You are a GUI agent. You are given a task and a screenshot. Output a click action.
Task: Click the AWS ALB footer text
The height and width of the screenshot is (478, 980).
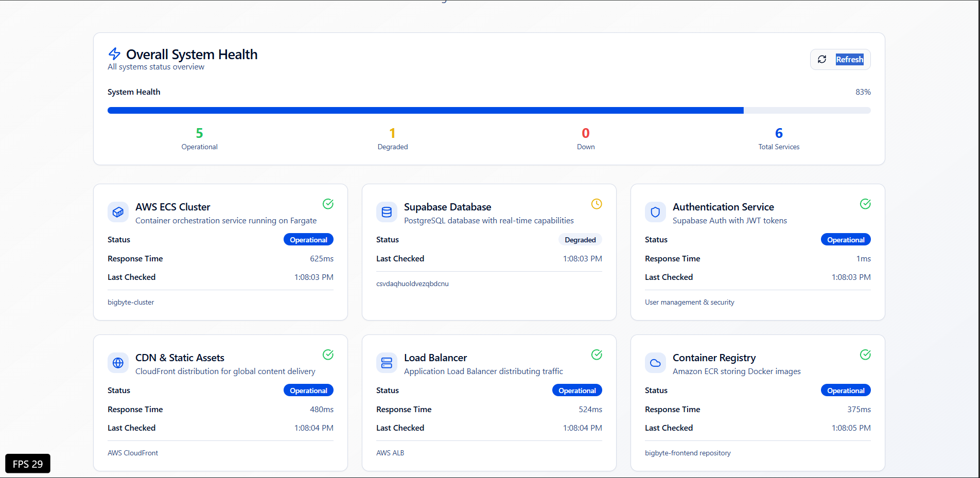tap(390, 453)
